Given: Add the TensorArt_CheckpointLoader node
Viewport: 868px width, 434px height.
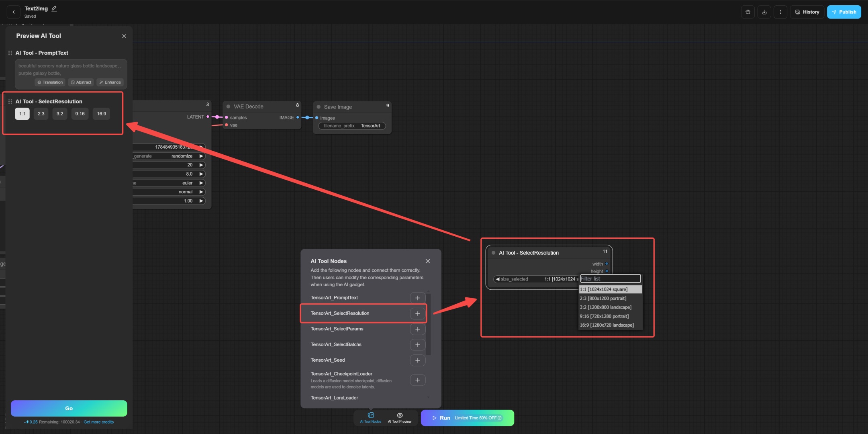Looking at the screenshot, I should point(417,380).
